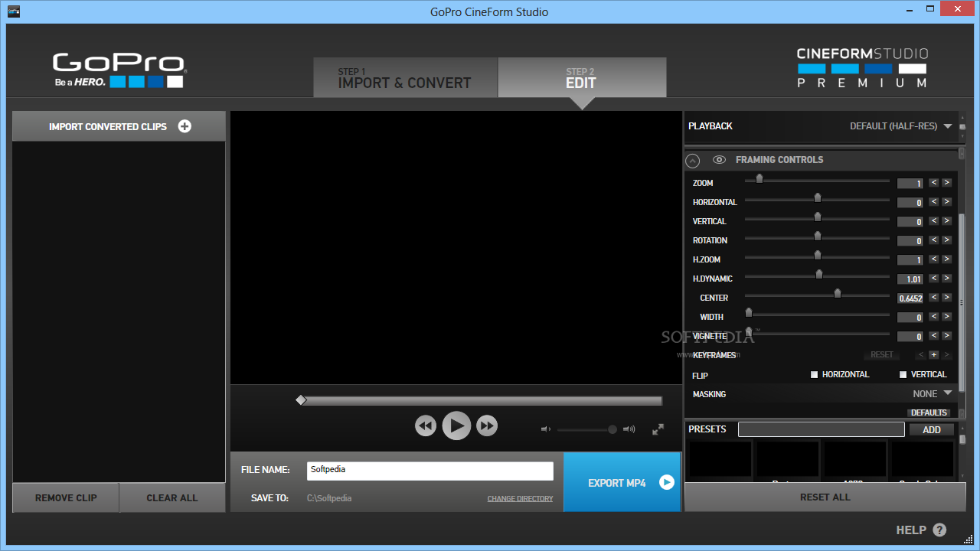Viewport: 980px width, 551px height.
Task: Click the loud speaker icon by the volume slider
Action: 629,429
